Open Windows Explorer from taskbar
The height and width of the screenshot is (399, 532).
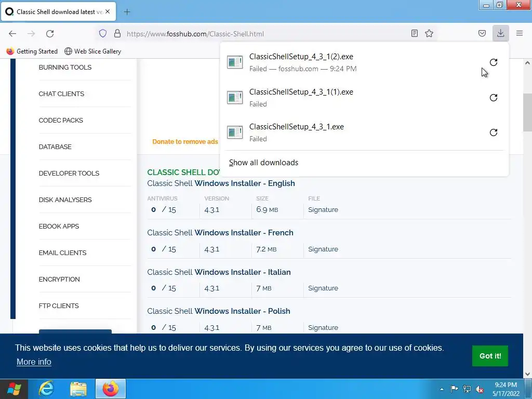pos(78,389)
